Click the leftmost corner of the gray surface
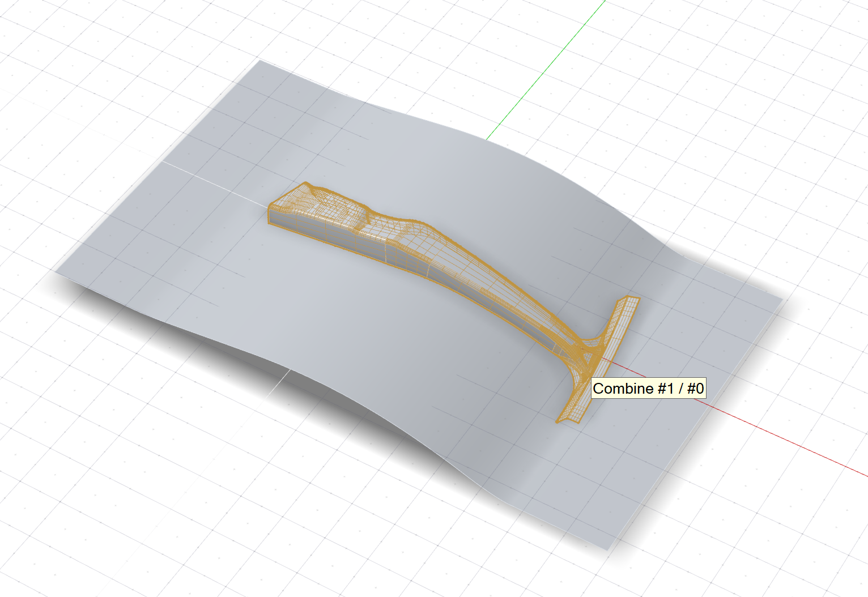The width and height of the screenshot is (868, 597). (58, 270)
